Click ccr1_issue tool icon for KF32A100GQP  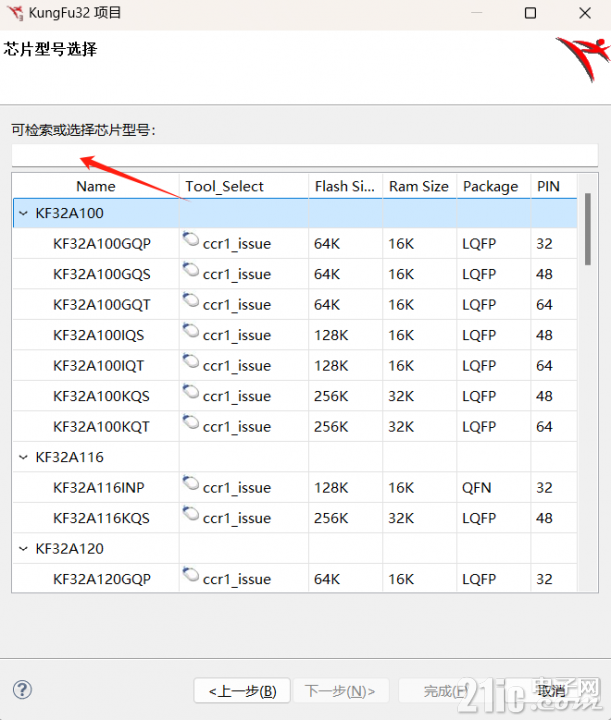191,239
